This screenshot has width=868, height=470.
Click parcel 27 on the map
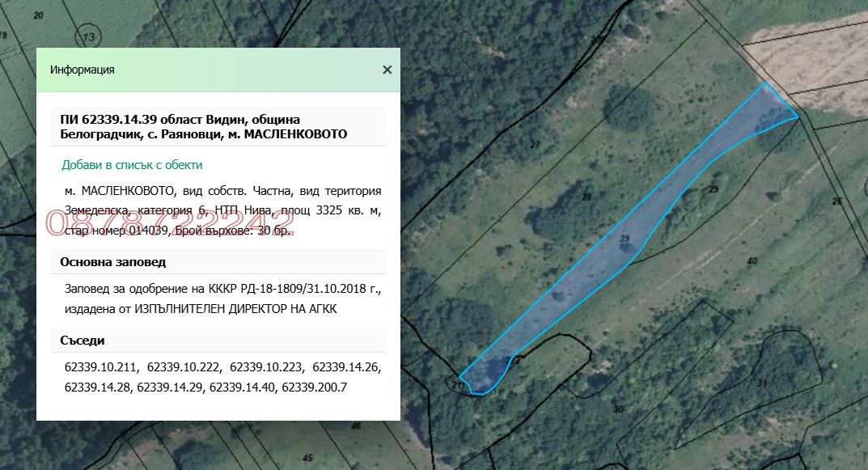click(534, 145)
